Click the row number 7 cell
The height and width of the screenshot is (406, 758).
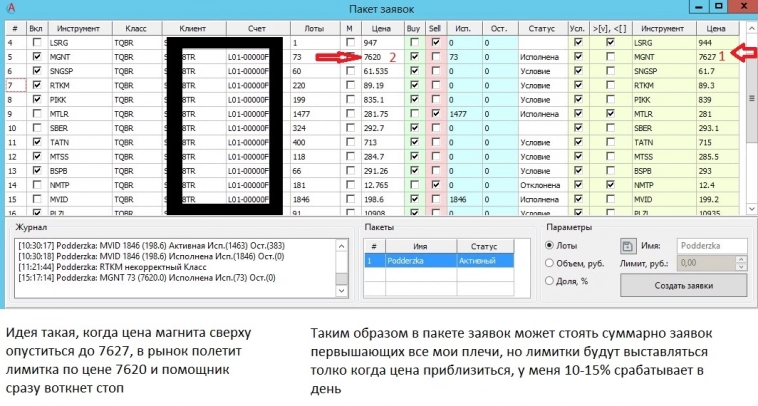coord(15,86)
